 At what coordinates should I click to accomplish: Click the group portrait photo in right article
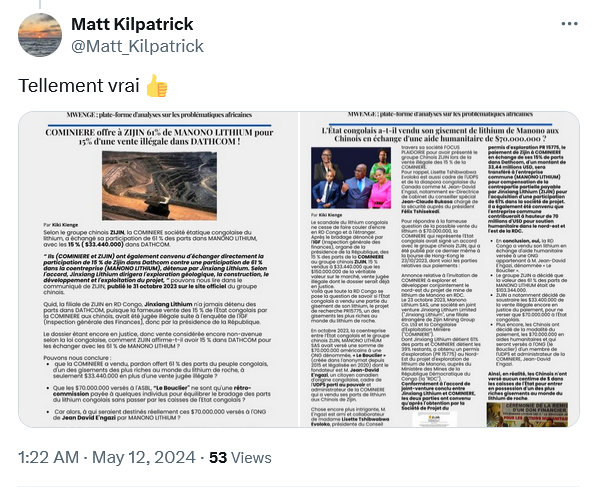351,178
